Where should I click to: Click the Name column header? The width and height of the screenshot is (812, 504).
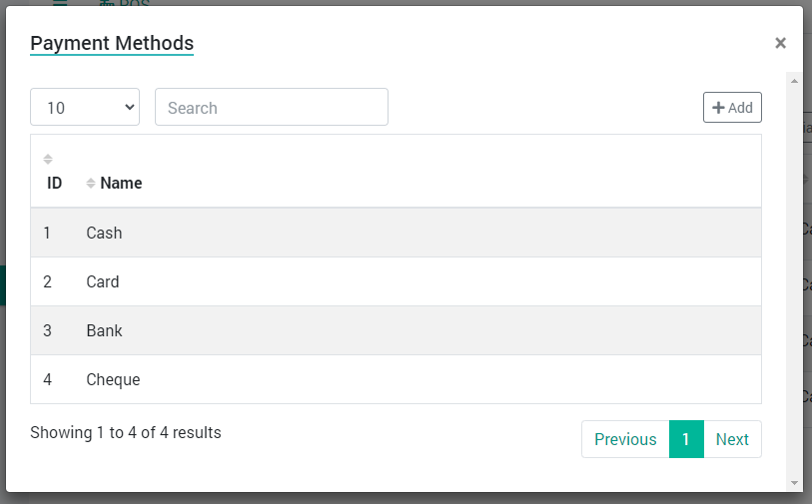[121, 184]
